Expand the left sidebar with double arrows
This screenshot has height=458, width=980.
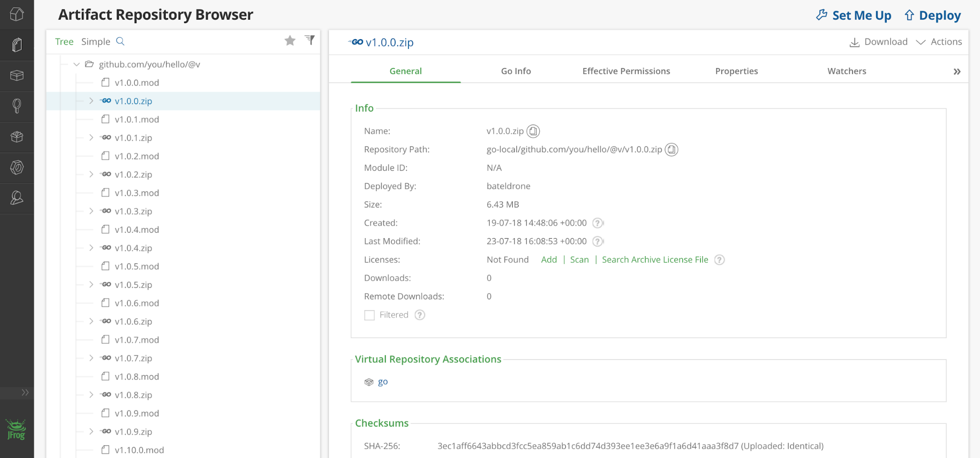pos(25,392)
